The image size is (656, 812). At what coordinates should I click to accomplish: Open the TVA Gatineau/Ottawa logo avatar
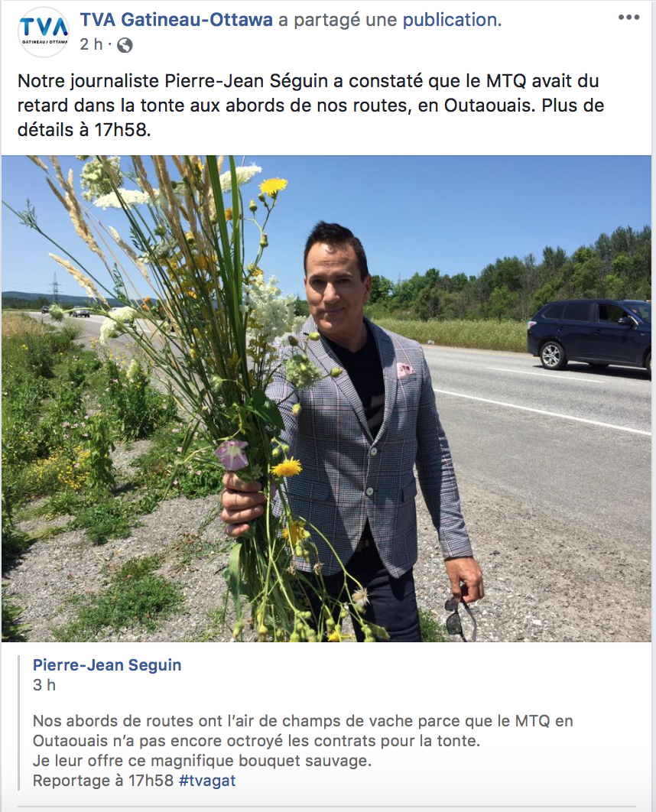coord(44,31)
